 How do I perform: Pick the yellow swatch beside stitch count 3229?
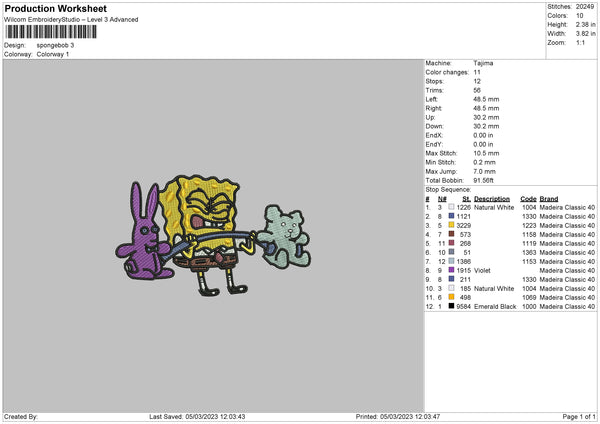(451, 225)
